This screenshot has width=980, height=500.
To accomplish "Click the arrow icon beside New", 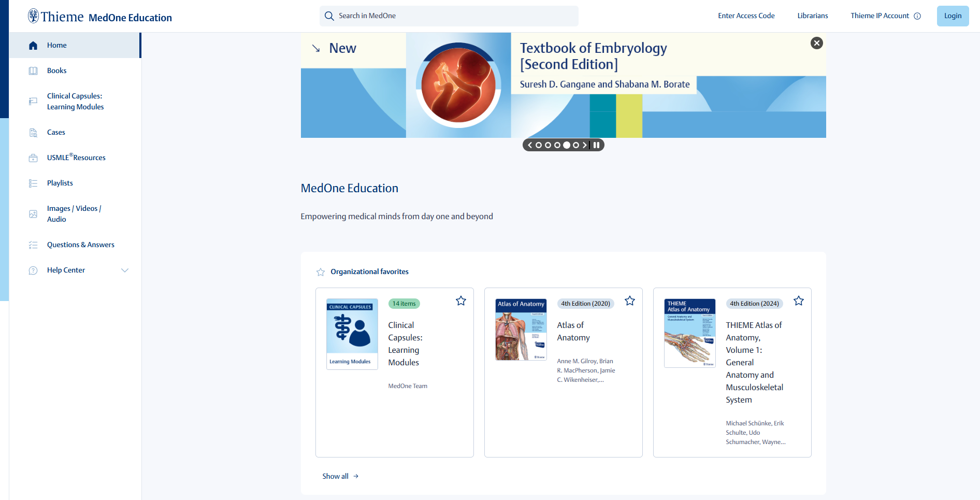I will pos(316,48).
